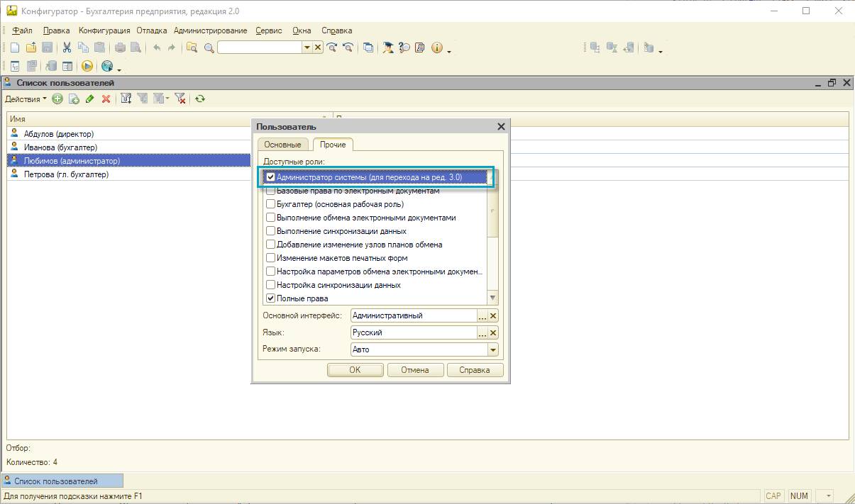The image size is (855, 504).
Task: Click the refresh user list icon
Action: tap(200, 99)
